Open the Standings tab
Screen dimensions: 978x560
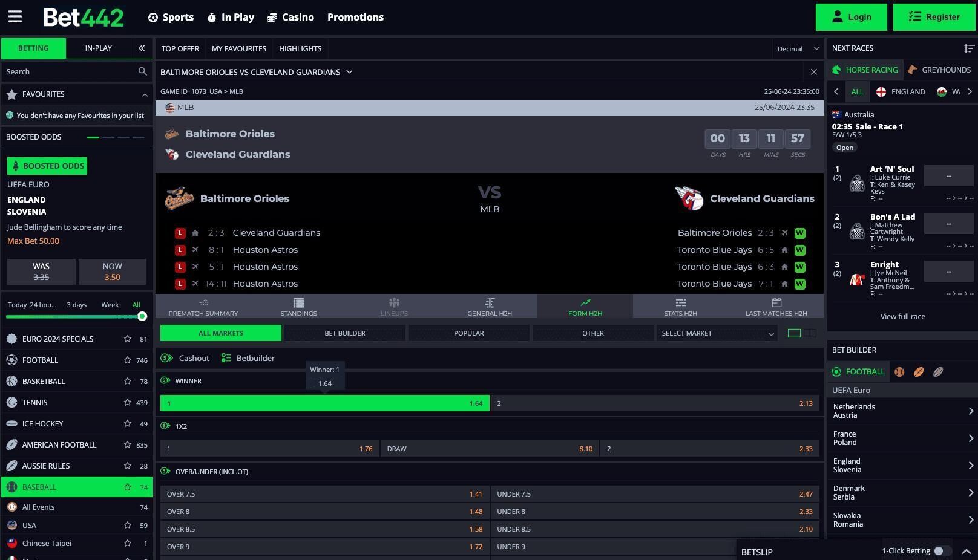tap(298, 307)
